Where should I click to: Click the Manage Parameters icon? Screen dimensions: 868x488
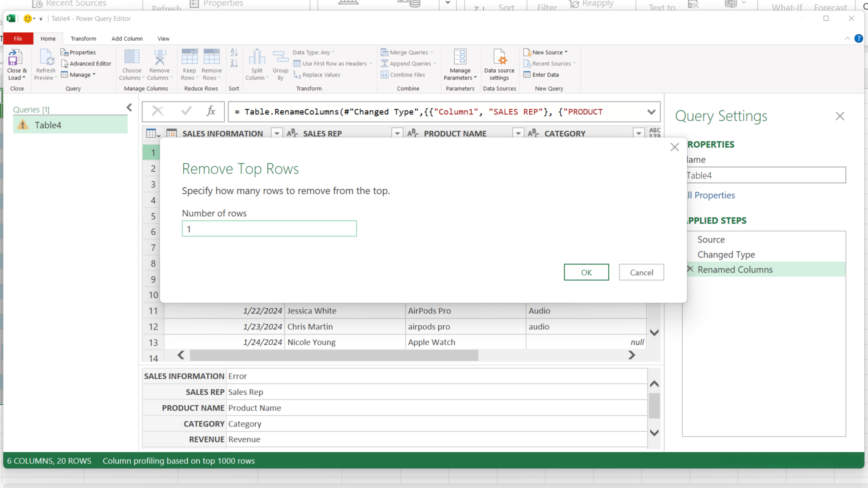click(x=460, y=57)
